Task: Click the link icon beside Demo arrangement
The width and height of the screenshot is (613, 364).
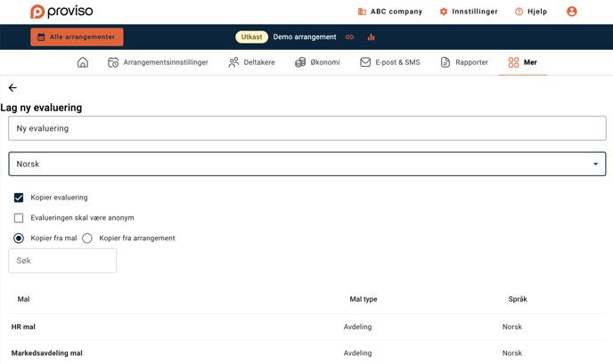Action: 349,37
